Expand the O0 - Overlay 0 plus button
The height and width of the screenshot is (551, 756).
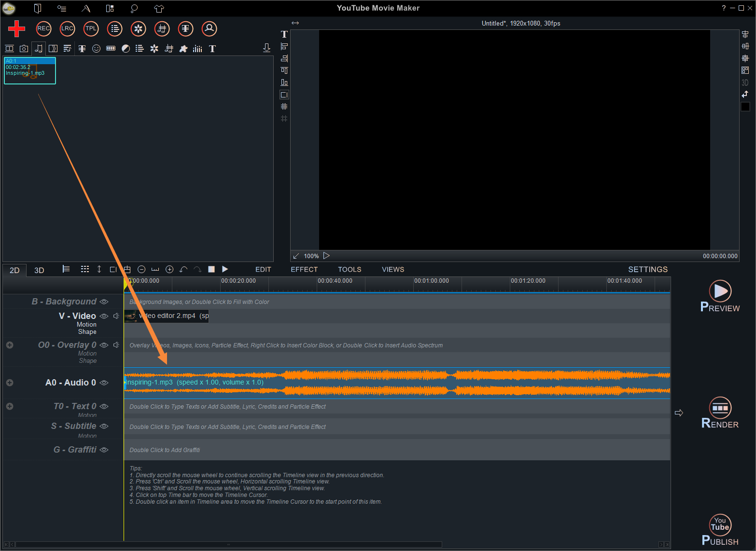coord(10,345)
